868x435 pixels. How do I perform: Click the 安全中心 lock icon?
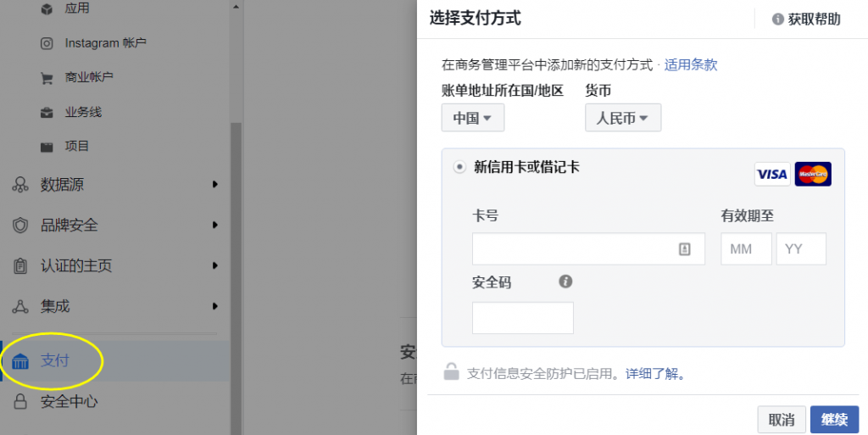pyautogui.click(x=21, y=401)
